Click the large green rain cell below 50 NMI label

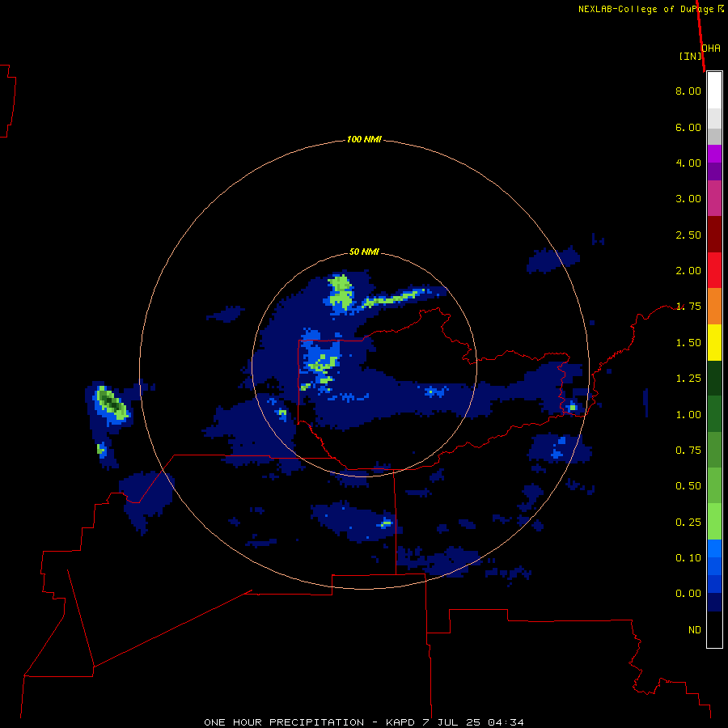point(341,291)
